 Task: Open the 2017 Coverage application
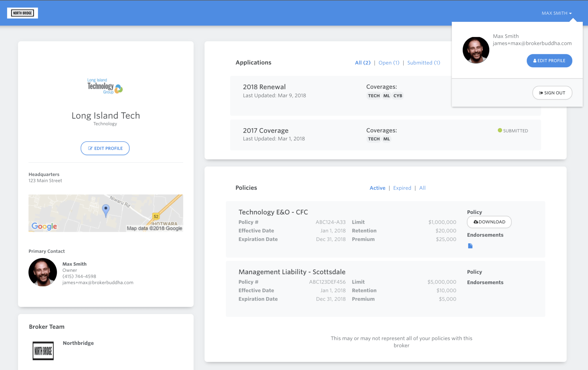click(x=385, y=135)
